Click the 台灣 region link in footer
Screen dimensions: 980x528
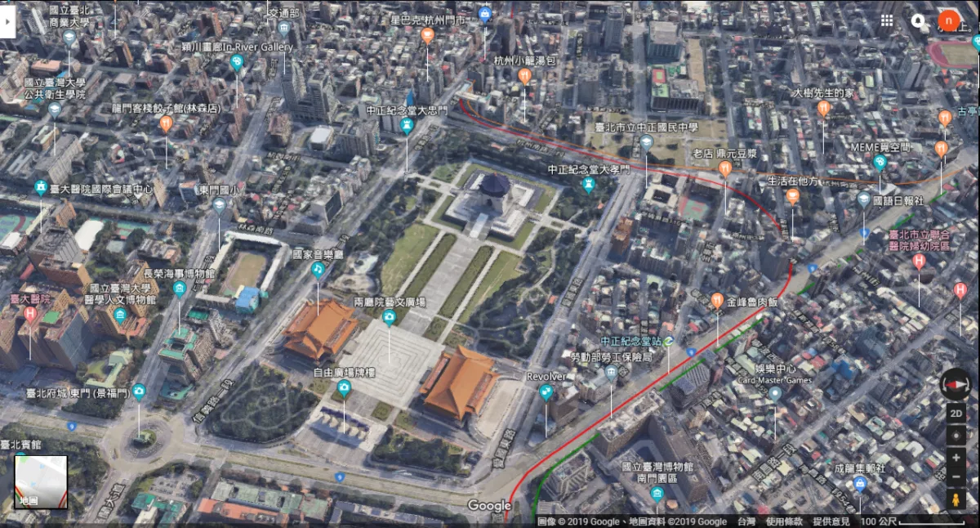746,521
